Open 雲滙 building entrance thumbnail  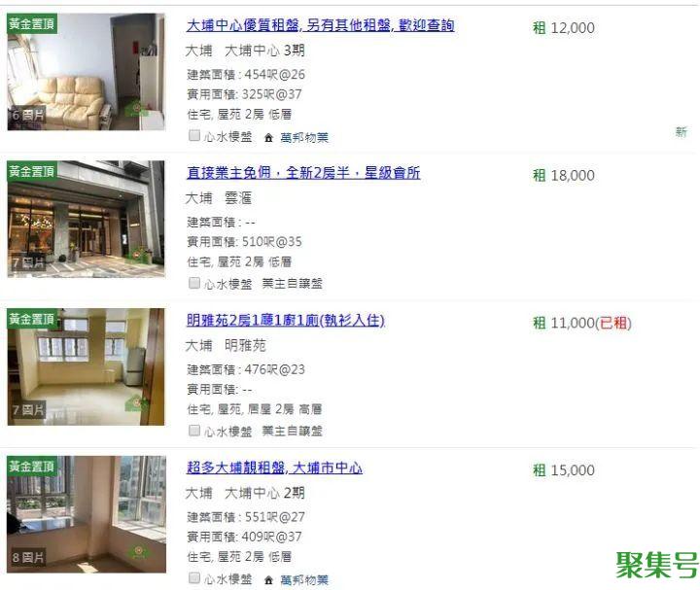[87, 219]
